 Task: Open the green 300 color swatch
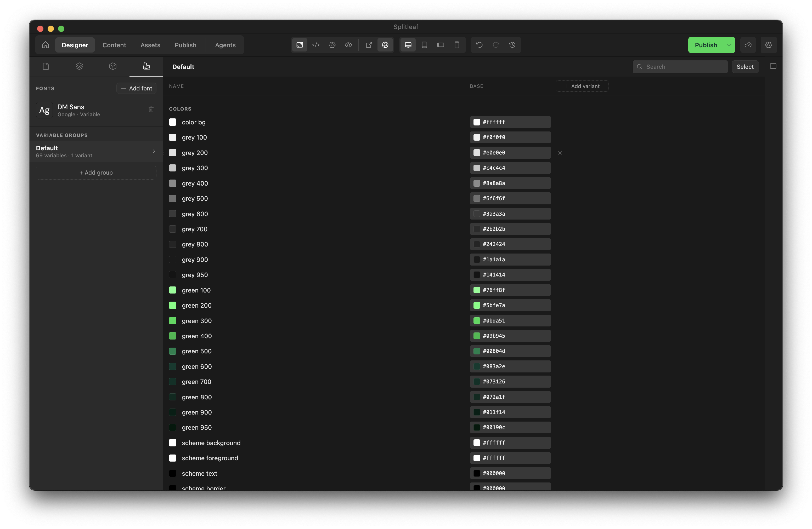[x=173, y=321]
